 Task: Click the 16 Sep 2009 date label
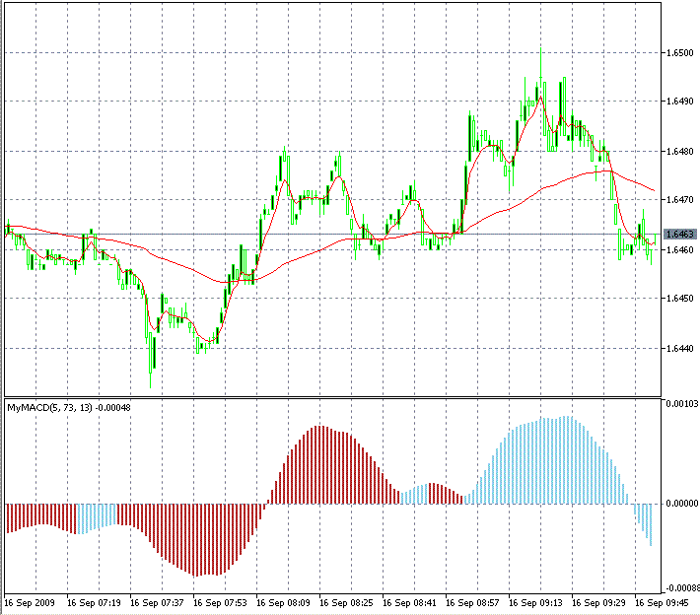point(30,603)
